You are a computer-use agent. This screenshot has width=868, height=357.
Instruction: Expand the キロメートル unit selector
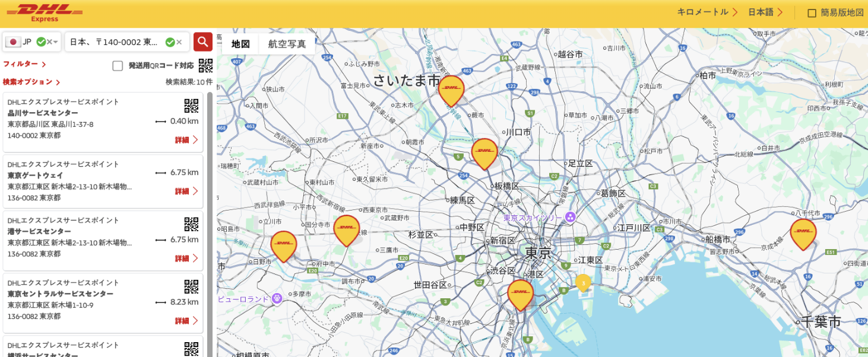click(707, 12)
